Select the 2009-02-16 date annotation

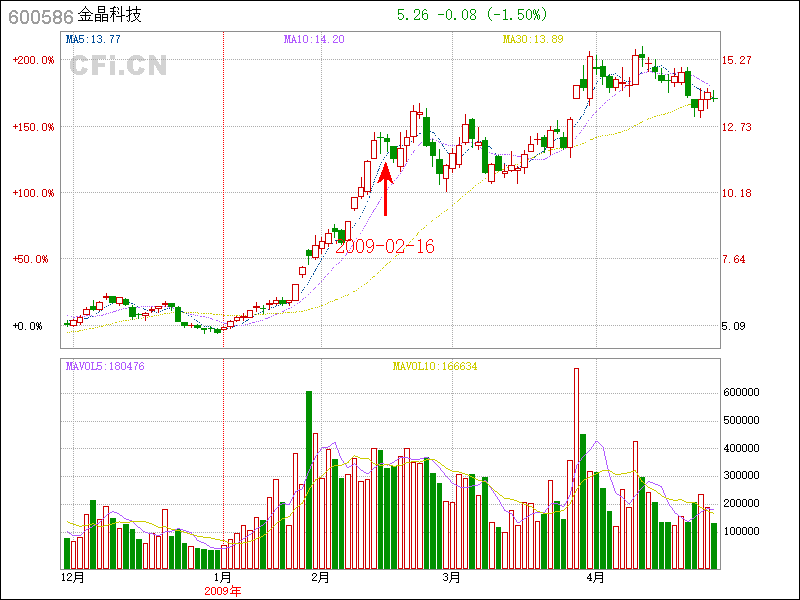pos(385,246)
